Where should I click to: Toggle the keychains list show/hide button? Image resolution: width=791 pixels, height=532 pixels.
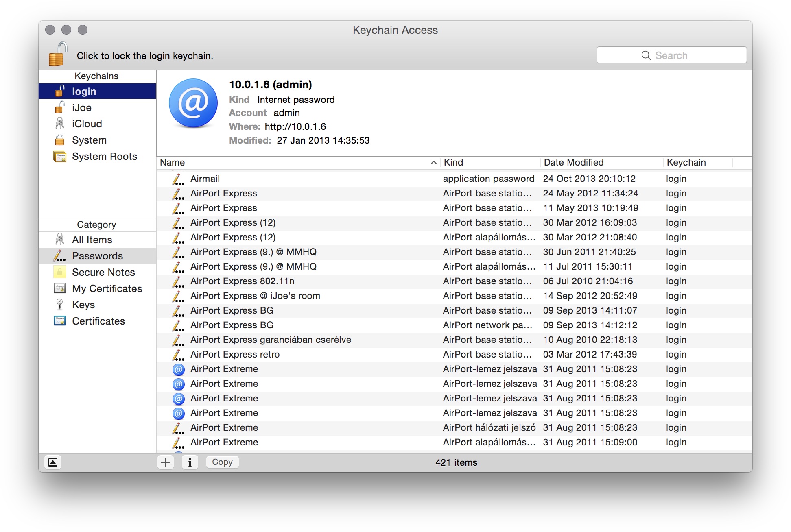click(53, 462)
